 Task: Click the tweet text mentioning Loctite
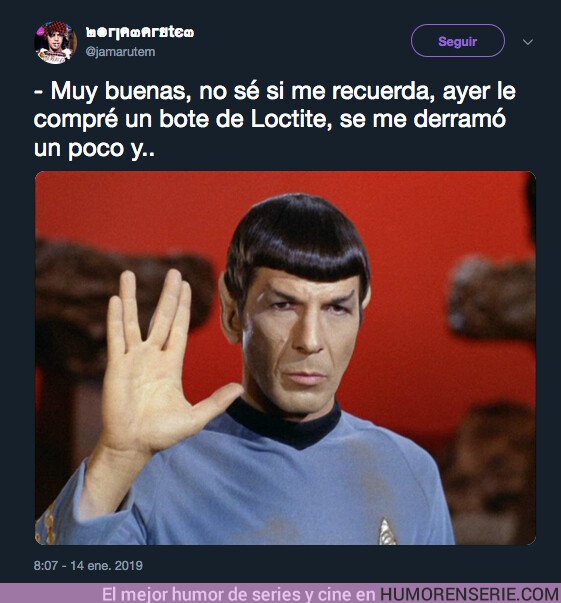click(x=275, y=119)
